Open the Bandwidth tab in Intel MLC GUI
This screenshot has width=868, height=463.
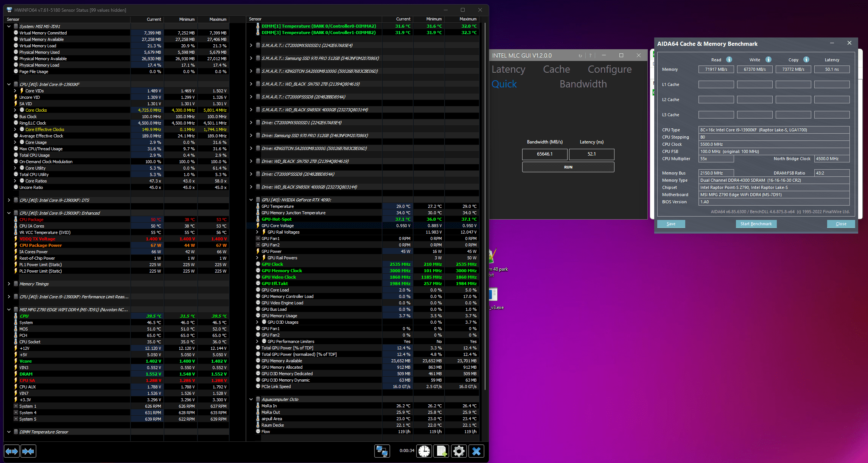click(x=583, y=84)
